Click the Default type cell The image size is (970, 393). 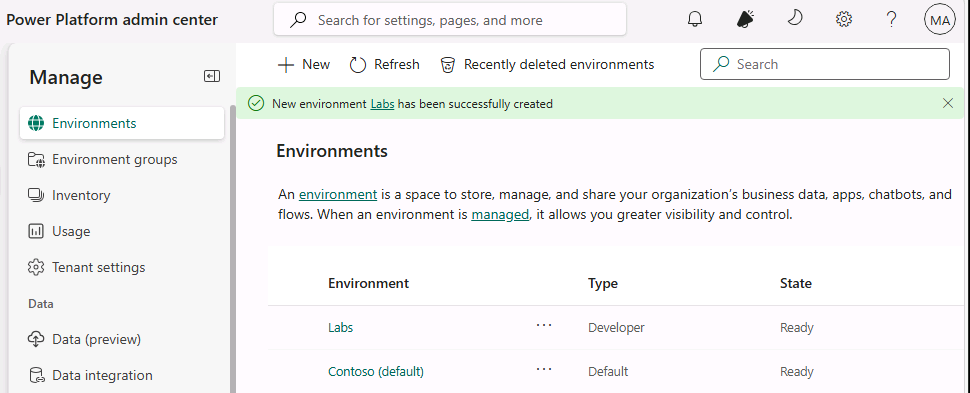point(608,371)
